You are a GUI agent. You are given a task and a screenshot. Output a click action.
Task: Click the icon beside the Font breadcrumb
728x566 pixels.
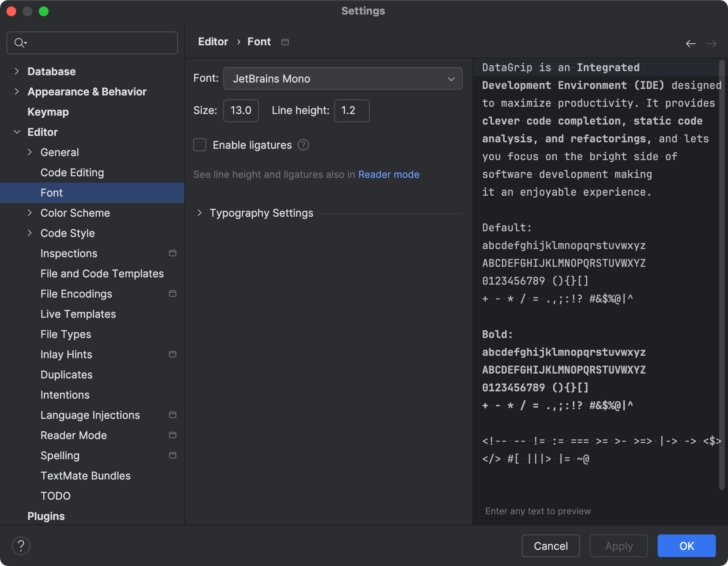(285, 42)
